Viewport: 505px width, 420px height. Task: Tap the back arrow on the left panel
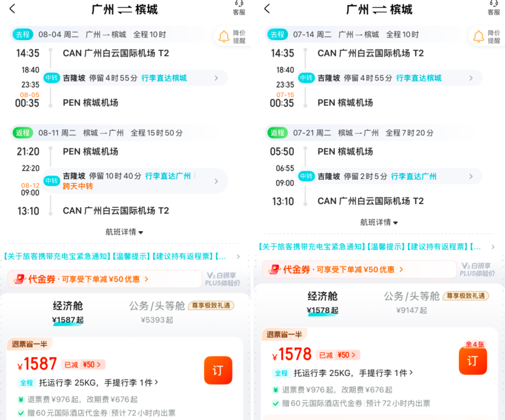point(12,9)
